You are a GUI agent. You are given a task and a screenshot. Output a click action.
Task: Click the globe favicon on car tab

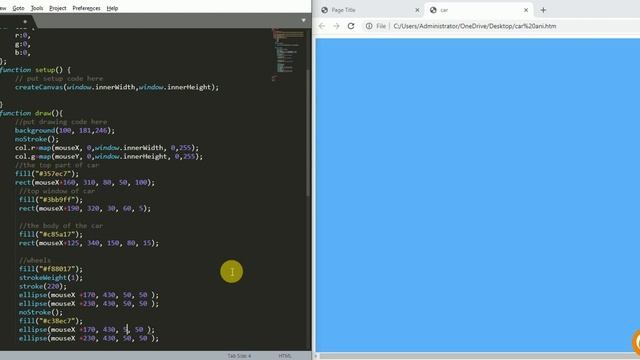point(433,10)
